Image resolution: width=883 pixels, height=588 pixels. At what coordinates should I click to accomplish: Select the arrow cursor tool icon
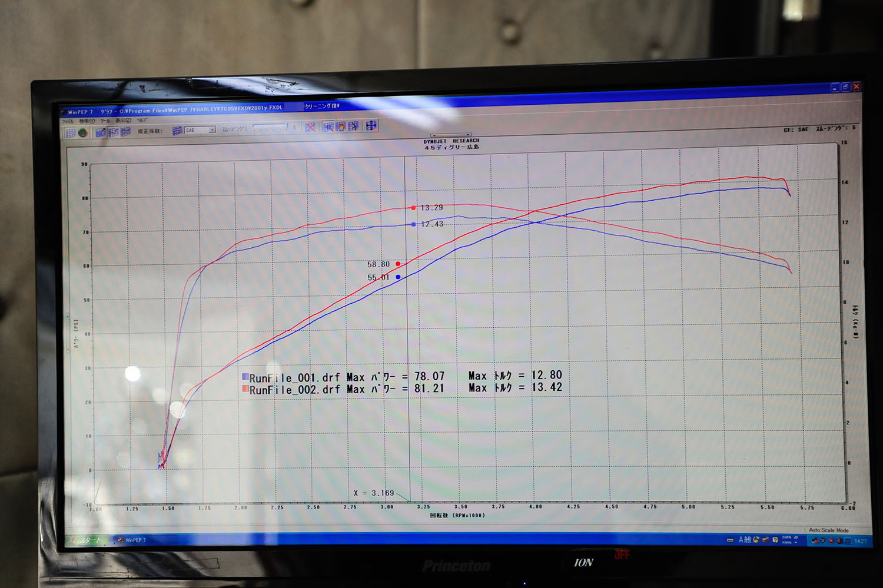[353, 126]
